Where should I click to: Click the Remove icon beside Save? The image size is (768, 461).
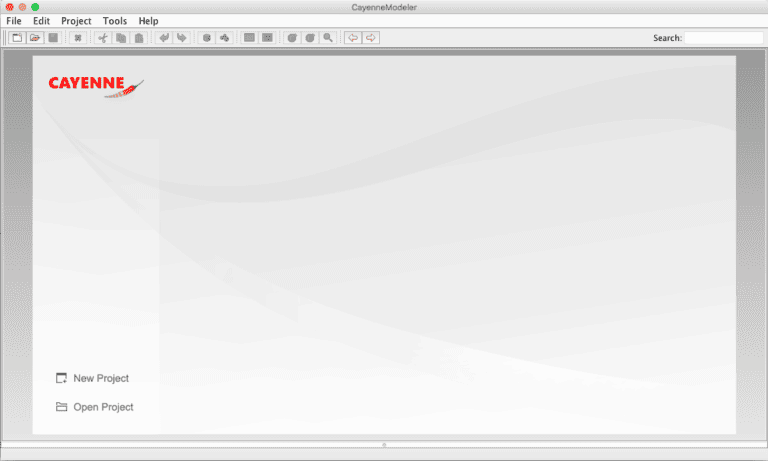[x=77, y=38]
